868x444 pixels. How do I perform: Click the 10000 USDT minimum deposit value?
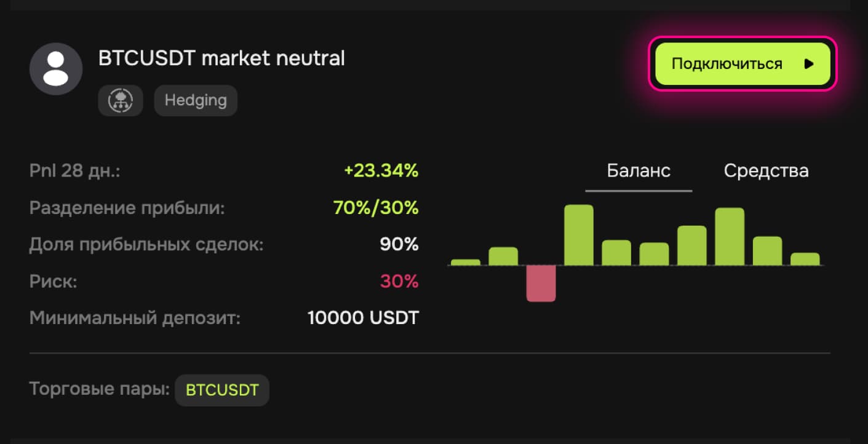(x=363, y=319)
